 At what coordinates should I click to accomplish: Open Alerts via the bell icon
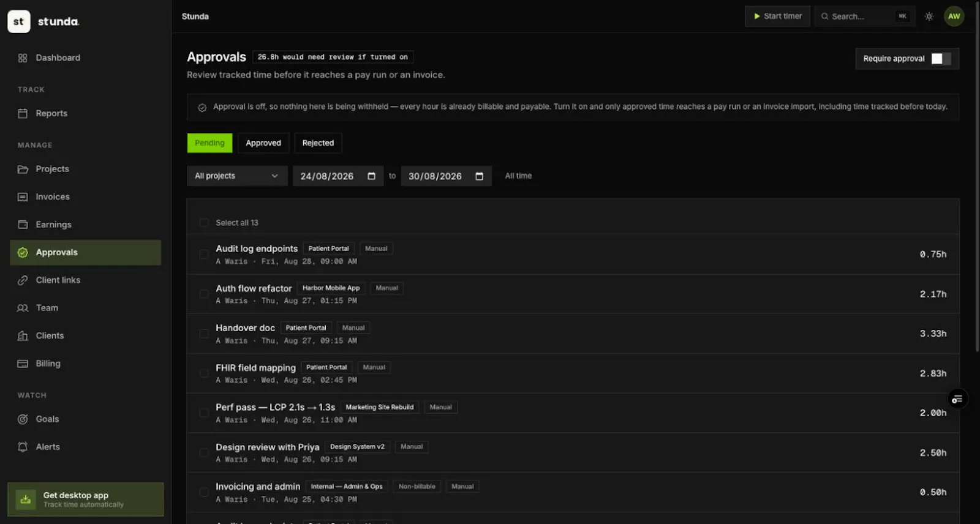23,447
